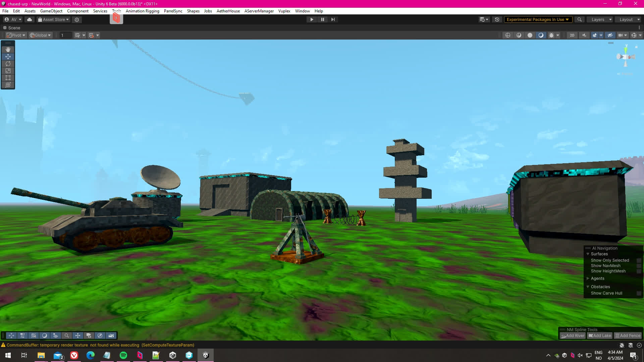Select the Rect transform tool
The height and width of the screenshot is (362, 644).
(8, 78)
